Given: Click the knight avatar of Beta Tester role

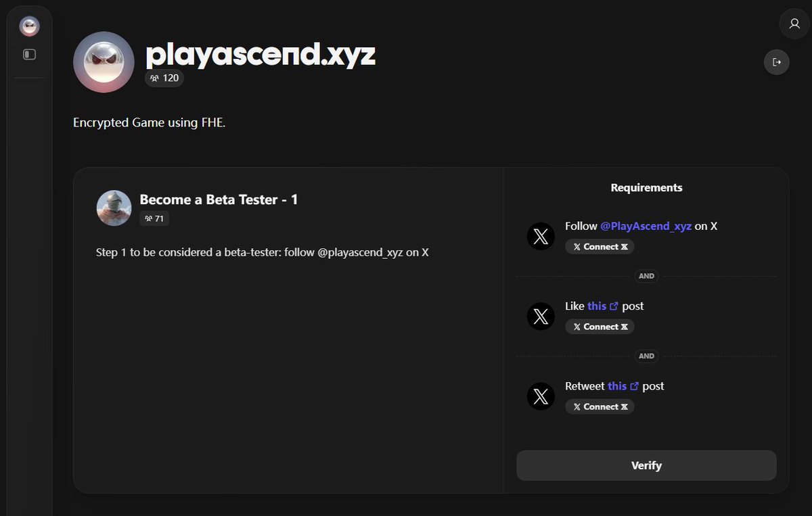Looking at the screenshot, I should [x=114, y=208].
